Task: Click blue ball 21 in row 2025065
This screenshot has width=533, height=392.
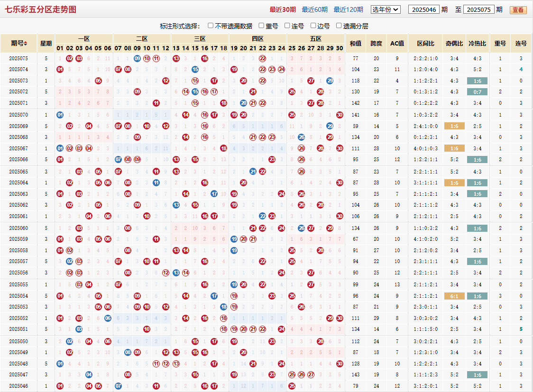Action: tap(253, 172)
